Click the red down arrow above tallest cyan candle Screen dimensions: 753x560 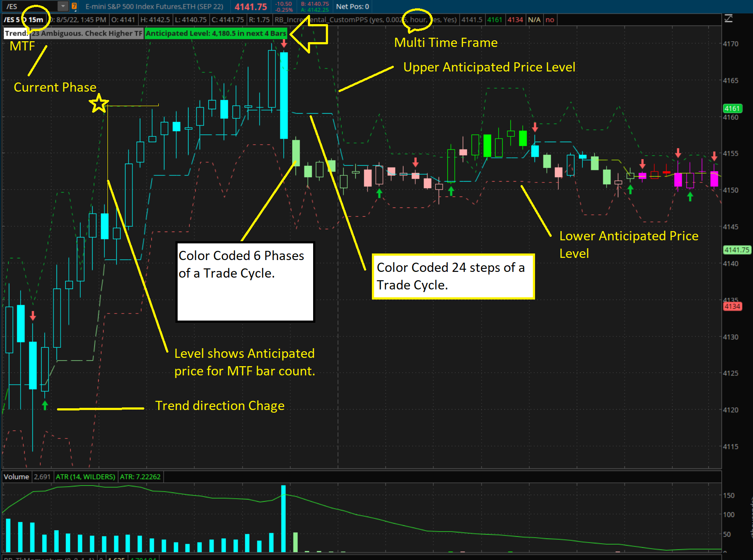click(x=284, y=43)
